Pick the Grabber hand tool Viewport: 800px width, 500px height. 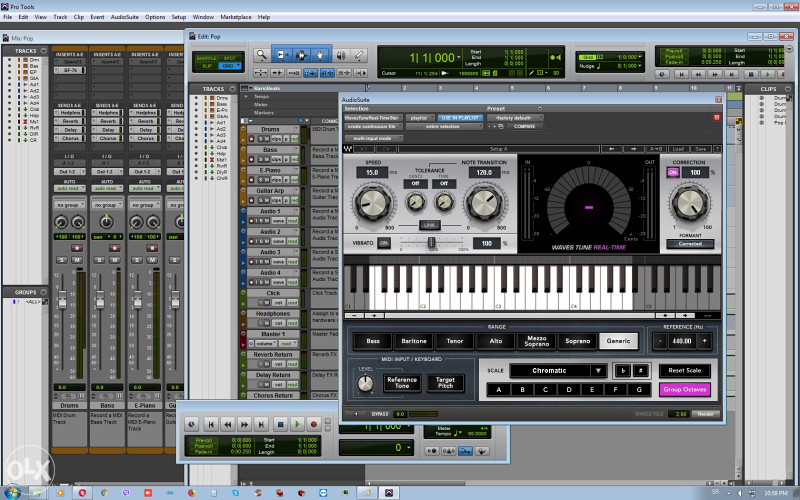point(320,55)
